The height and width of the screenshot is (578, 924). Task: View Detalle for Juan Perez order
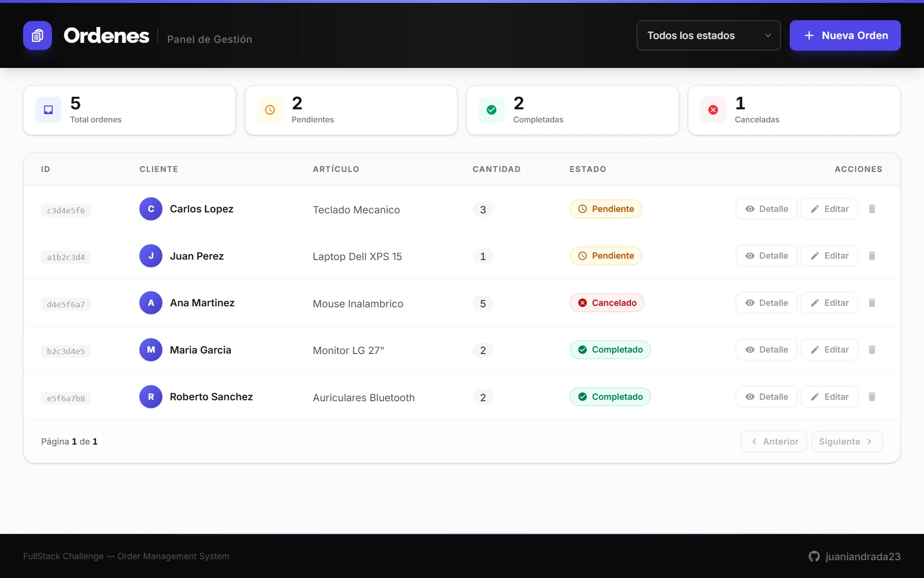pos(766,256)
